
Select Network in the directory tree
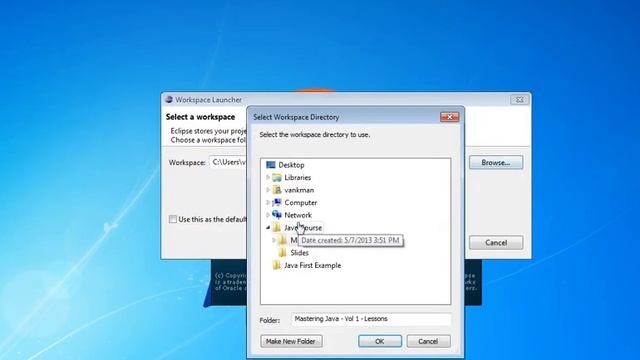coord(298,215)
